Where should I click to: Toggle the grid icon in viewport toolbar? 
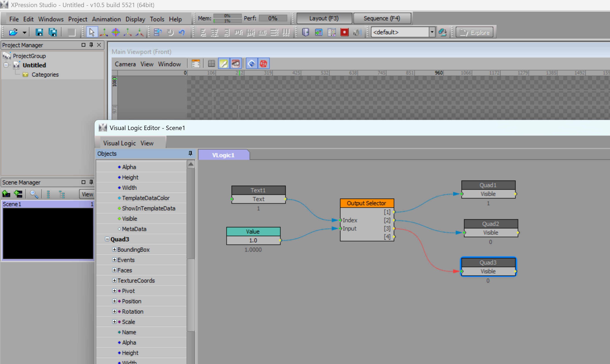point(211,64)
